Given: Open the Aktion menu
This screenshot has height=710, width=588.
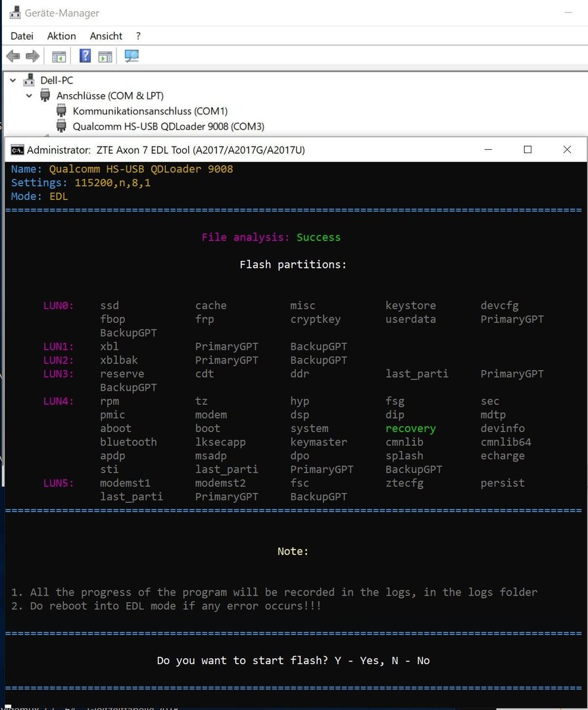Looking at the screenshot, I should [x=62, y=35].
